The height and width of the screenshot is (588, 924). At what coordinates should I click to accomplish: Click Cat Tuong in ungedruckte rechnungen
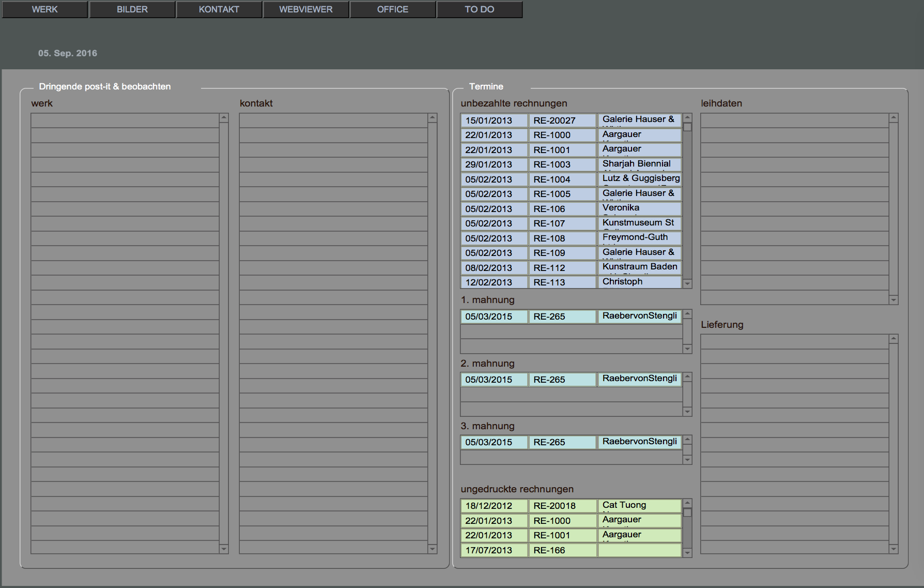[639, 505]
